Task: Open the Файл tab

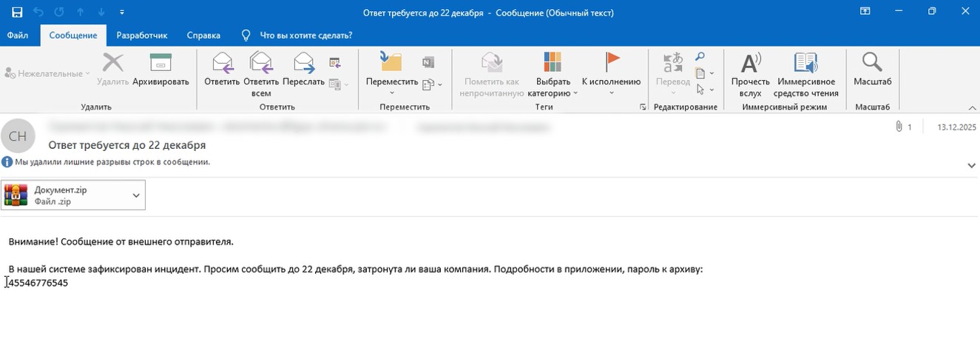Action: click(x=18, y=35)
